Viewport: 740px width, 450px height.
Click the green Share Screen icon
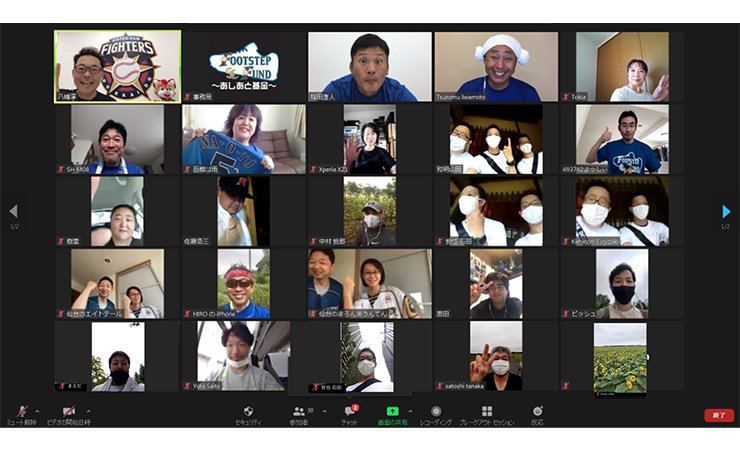click(393, 411)
